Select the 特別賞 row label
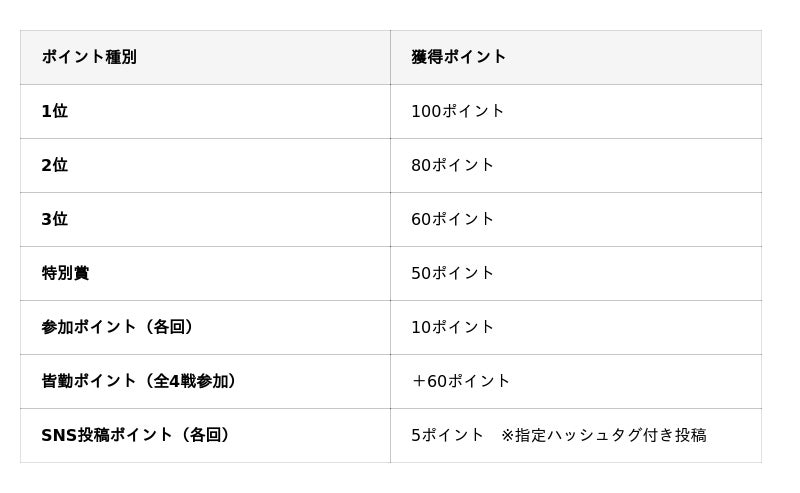Image resolution: width=800 pixels, height=493 pixels. (65, 273)
